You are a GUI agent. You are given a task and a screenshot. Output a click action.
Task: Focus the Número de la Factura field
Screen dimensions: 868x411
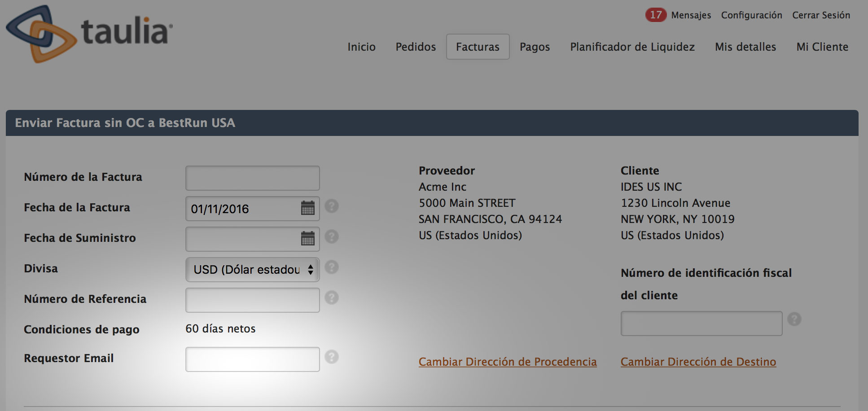[x=253, y=178]
